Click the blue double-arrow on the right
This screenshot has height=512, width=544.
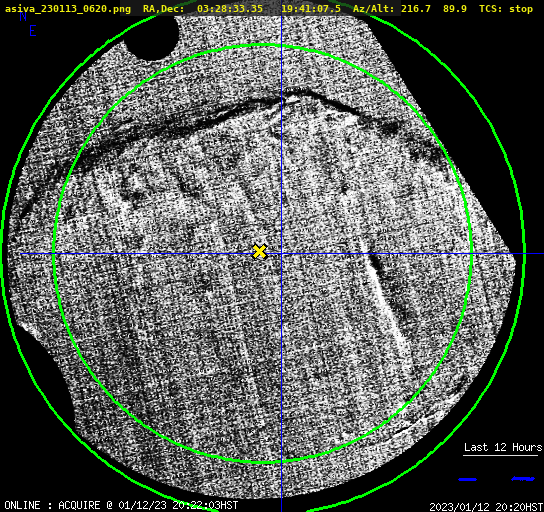(523, 479)
